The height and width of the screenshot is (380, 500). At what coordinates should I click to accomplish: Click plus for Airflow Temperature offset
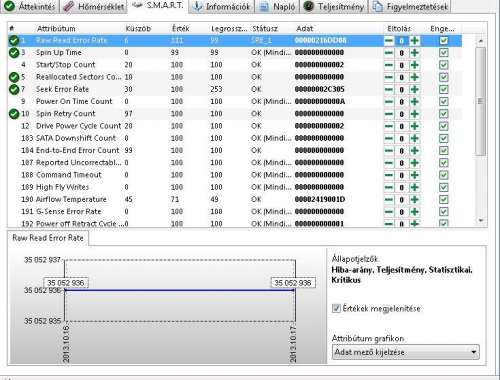pos(415,199)
